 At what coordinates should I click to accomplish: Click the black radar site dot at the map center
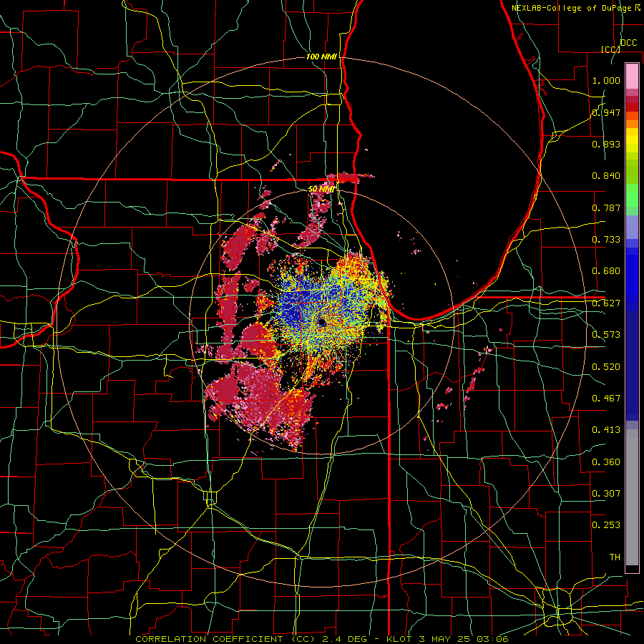[322, 323]
